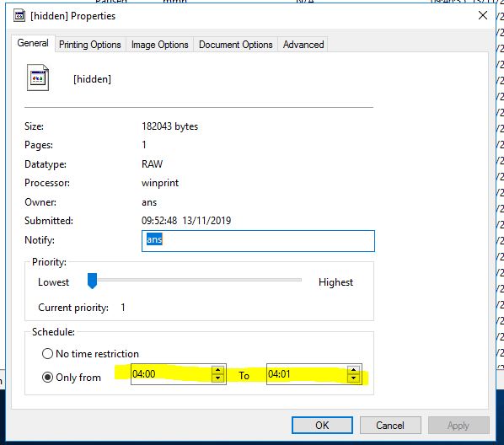Viewport: 504px width, 445px height.
Task: Click the priority slider handle
Action: 92,281
